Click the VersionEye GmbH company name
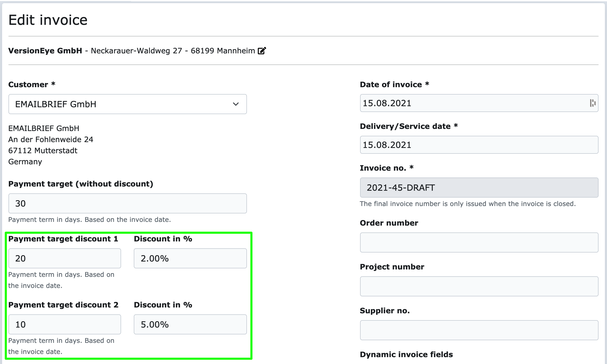The image size is (607, 364). 45,51
